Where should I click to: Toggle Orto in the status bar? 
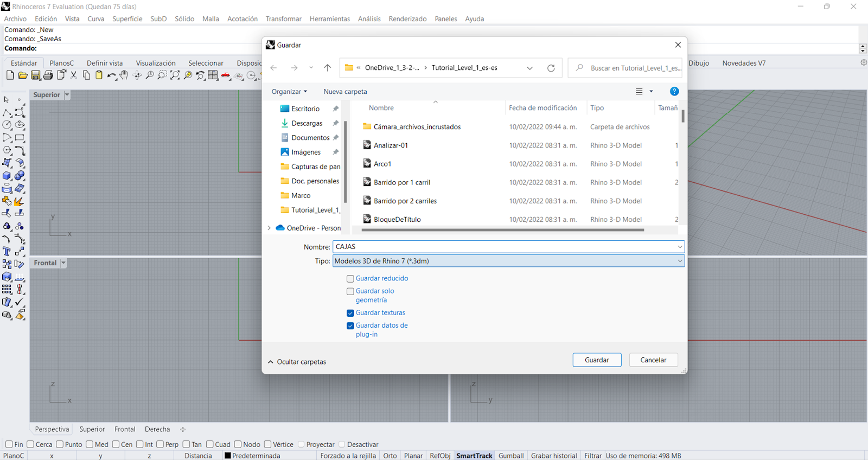[390, 456]
